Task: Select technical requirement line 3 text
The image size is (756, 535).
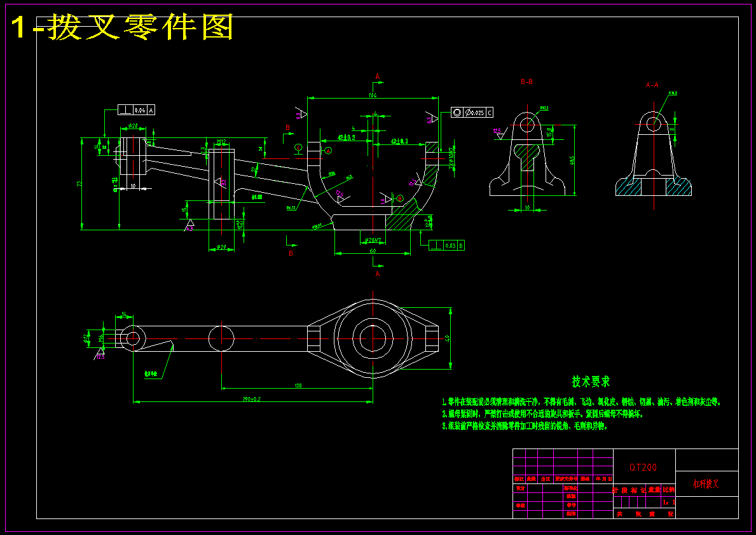Action: [x=525, y=426]
